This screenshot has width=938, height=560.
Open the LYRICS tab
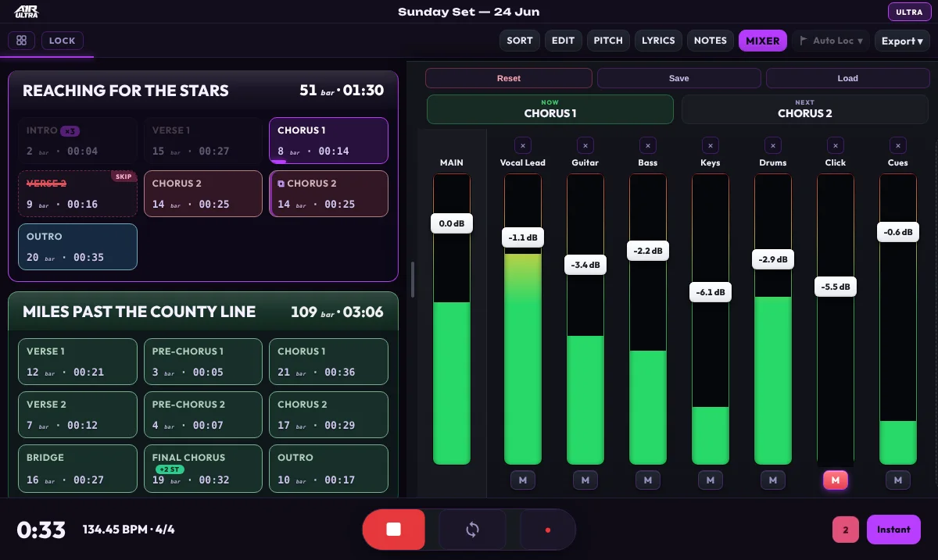tap(658, 41)
